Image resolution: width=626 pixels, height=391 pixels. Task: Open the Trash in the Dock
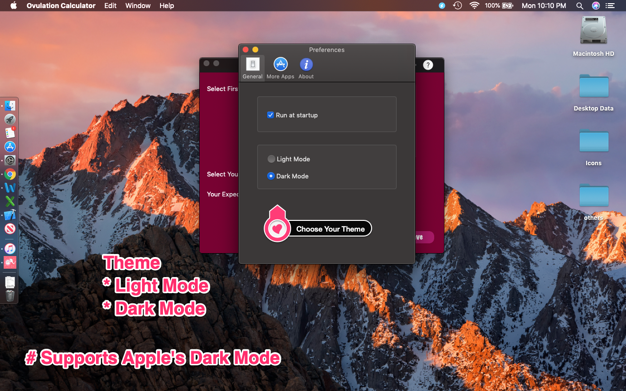click(10, 296)
